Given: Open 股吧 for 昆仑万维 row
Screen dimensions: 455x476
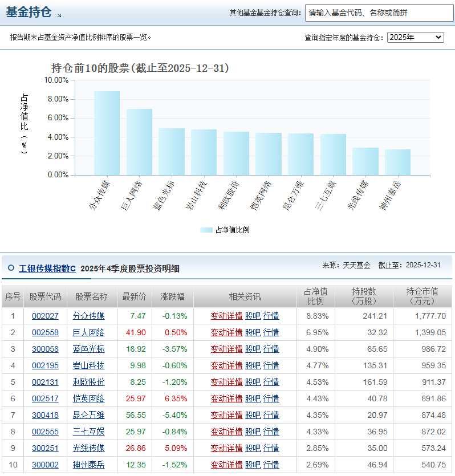Looking at the screenshot, I should click(253, 415).
